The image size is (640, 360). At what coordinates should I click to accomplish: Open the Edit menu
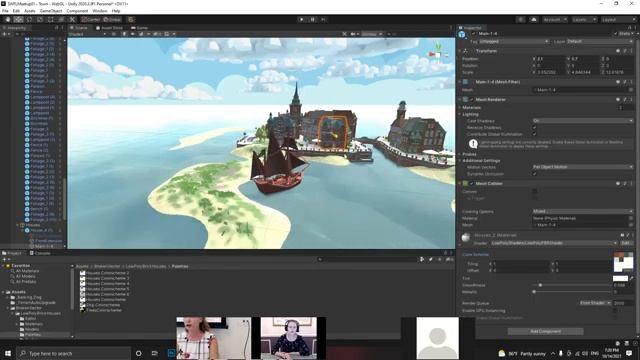(x=16, y=11)
